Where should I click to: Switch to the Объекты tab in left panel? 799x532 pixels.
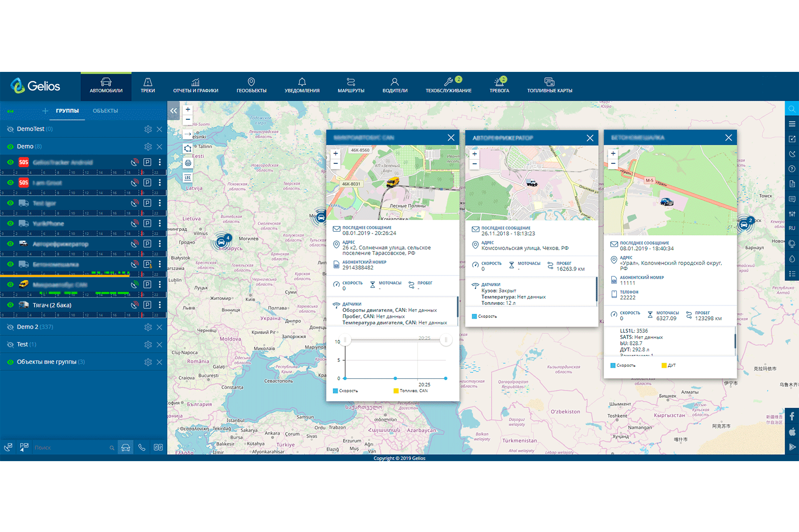(105, 111)
